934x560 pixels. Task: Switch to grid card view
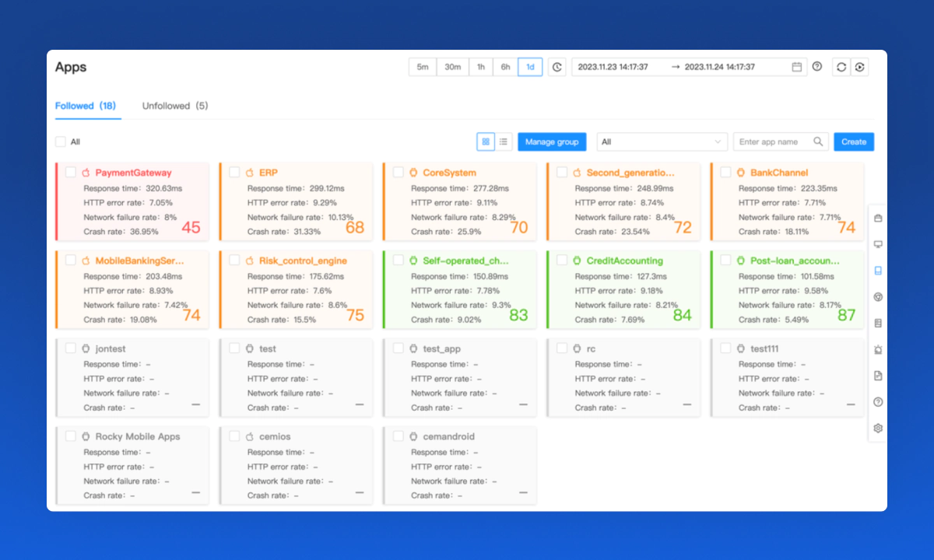(486, 142)
